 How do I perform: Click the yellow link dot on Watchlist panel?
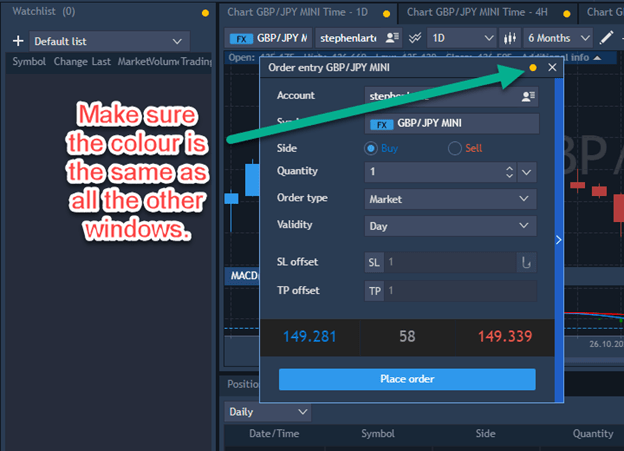[x=205, y=13]
